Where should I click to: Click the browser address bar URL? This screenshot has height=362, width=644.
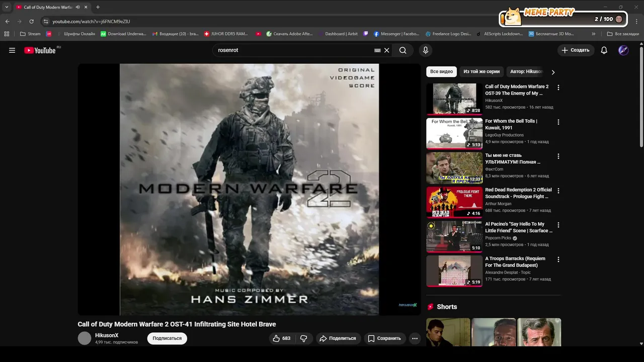tap(91, 21)
